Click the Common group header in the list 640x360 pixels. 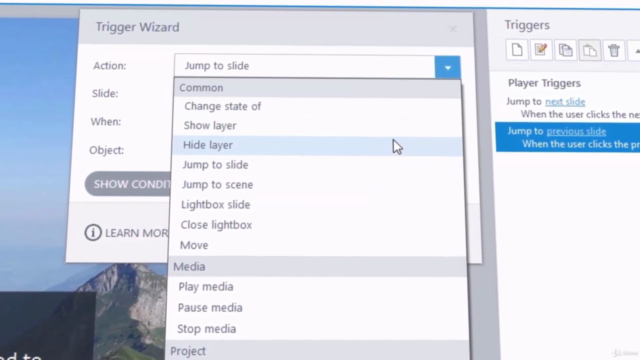(x=318, y=88)
